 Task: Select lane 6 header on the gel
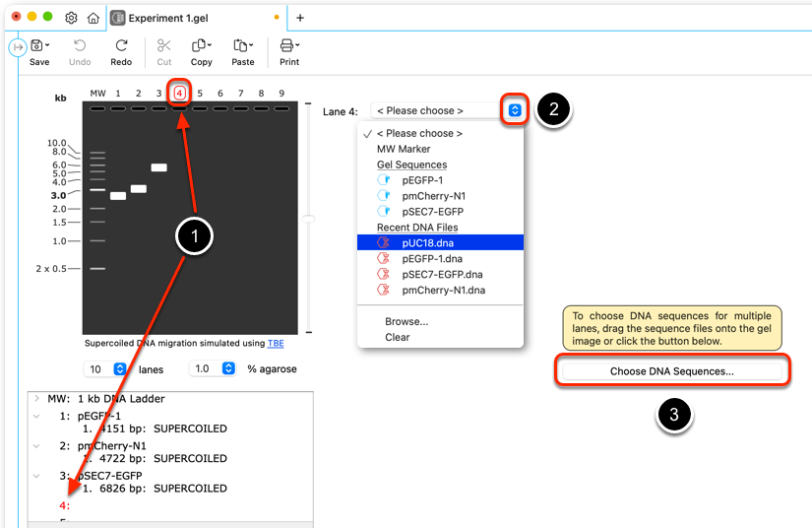[220, 94]
